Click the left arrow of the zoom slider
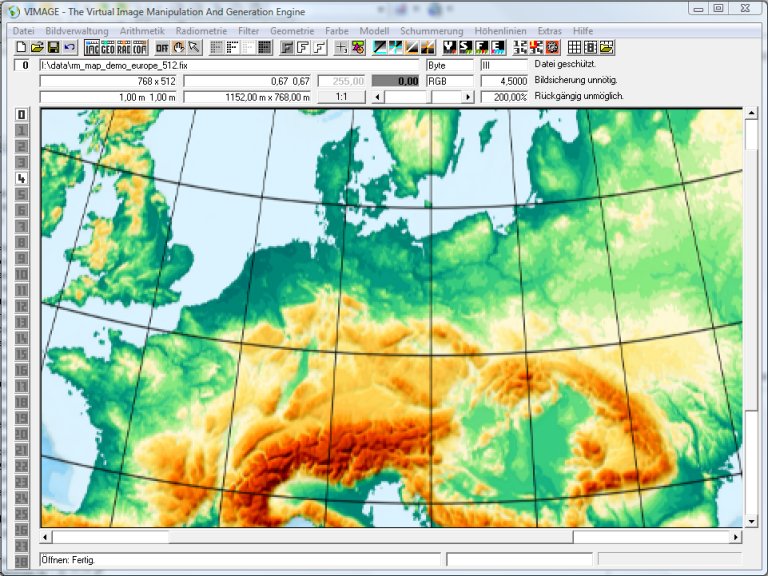Screen dimensions: 768x576 (x=377, y=97)
